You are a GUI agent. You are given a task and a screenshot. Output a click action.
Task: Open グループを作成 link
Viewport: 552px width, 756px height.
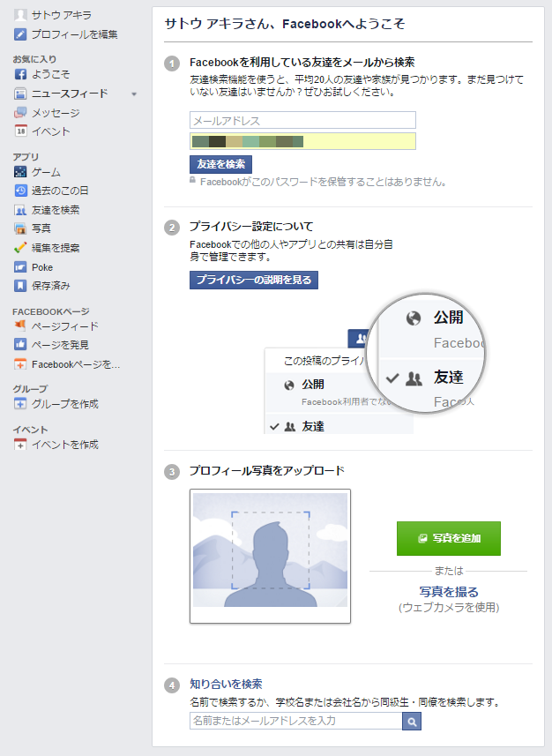65,403
